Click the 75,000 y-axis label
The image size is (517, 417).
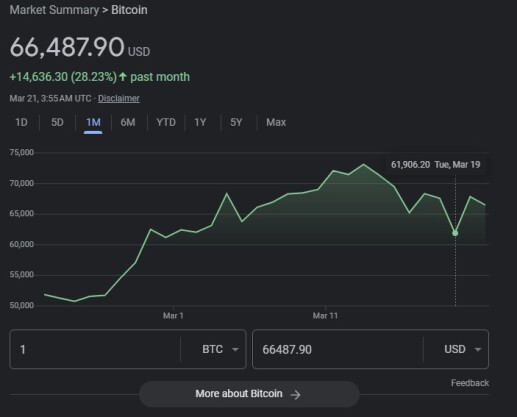pyautogui.click(x=22, y=153)
